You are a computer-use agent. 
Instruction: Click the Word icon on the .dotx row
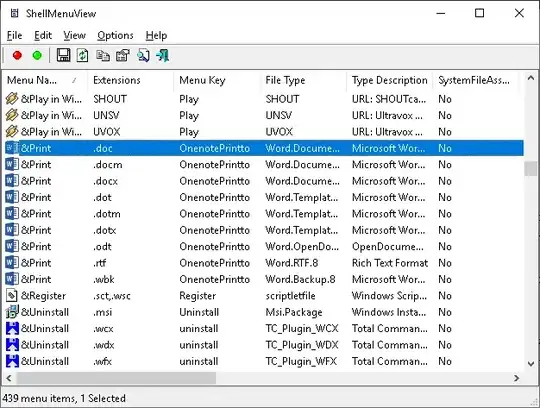12,230
